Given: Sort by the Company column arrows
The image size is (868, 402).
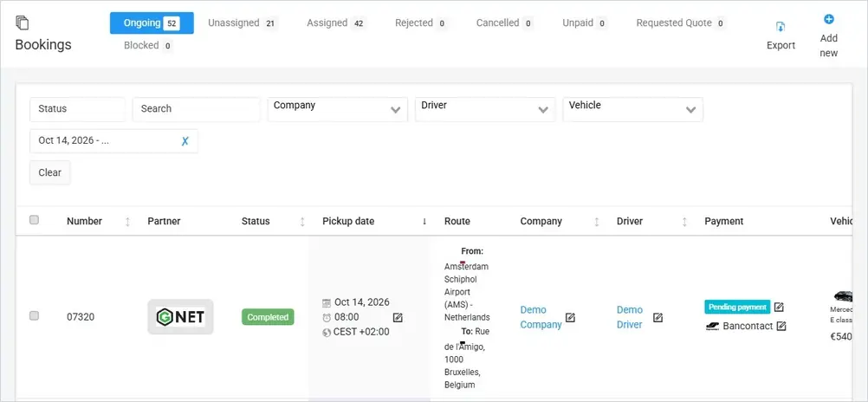Looking at the screenshot, I should click(597, 222).
